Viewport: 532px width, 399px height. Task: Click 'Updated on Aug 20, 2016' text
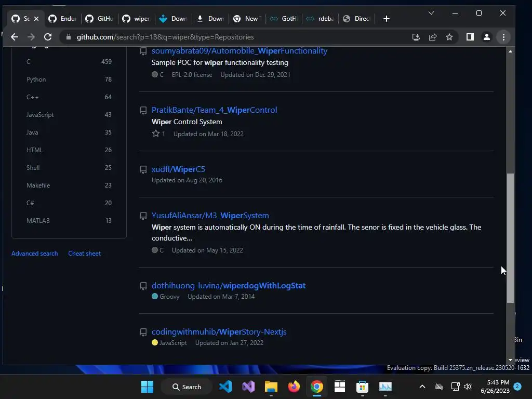tap(187, 180)
